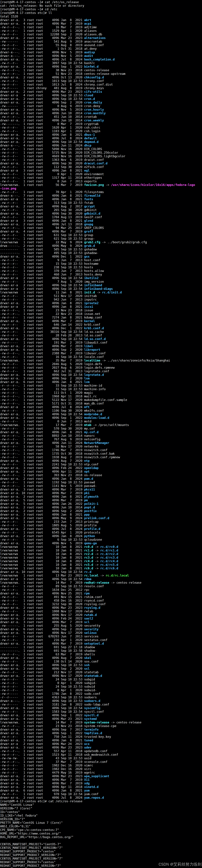Click the 'bashrc' file name
The image size is (202, 868).
pos(89,63)
